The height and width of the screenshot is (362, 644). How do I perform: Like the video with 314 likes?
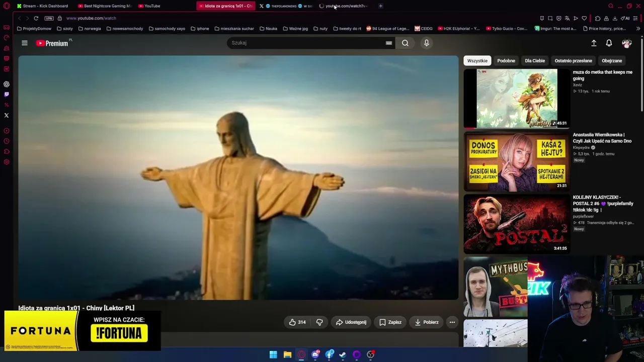297,322
